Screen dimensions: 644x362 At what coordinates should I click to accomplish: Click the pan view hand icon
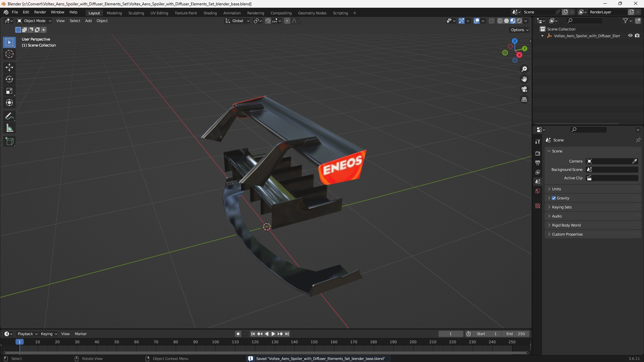[x=524, y=79]
